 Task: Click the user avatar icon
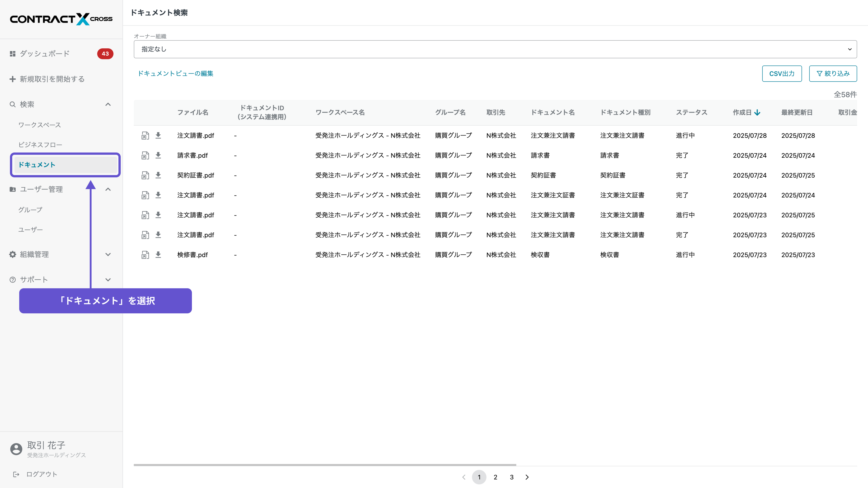tap(16, 449)
